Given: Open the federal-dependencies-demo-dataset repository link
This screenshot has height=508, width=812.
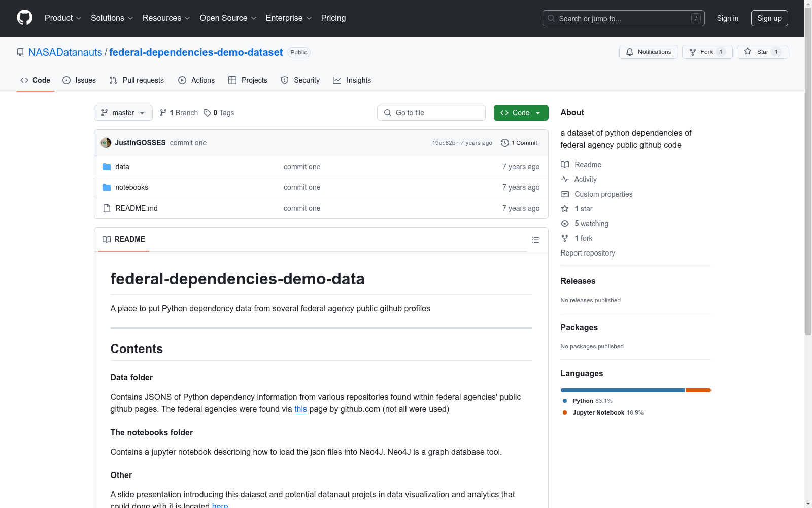Looking at the screenshot, I should click(196, 52).
